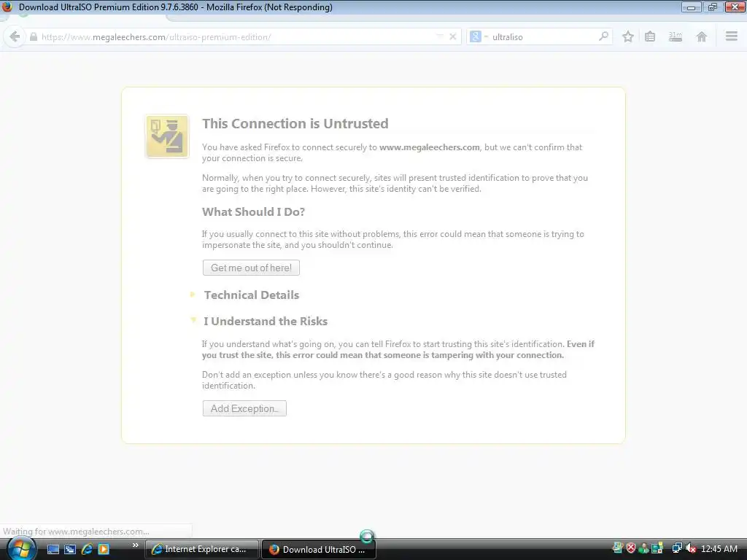Screen dimensions: 747x560
Task: Expand quick launch overflow chevron
Action: pyautogui.click(x=135, y=545)
